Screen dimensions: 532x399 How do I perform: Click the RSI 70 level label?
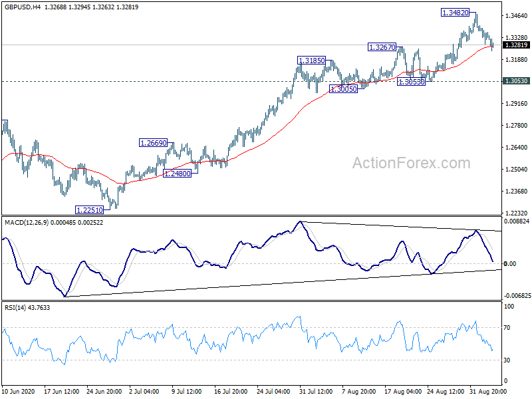[x=507, y=328]
